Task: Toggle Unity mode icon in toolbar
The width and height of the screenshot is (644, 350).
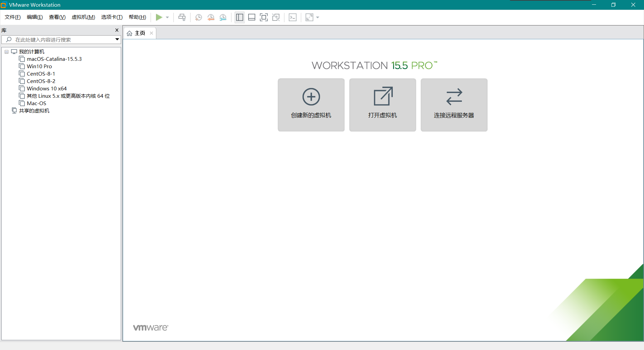Action: click(276, 17)
